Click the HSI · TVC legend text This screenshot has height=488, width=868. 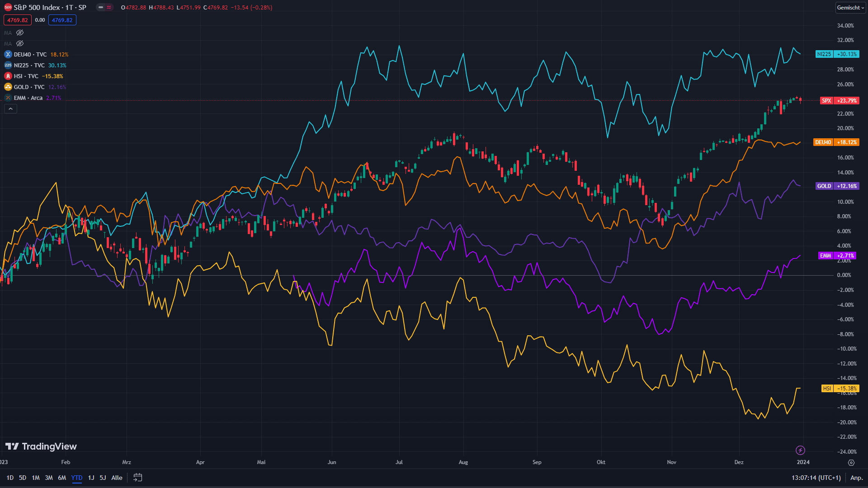[x=26, y=76]
